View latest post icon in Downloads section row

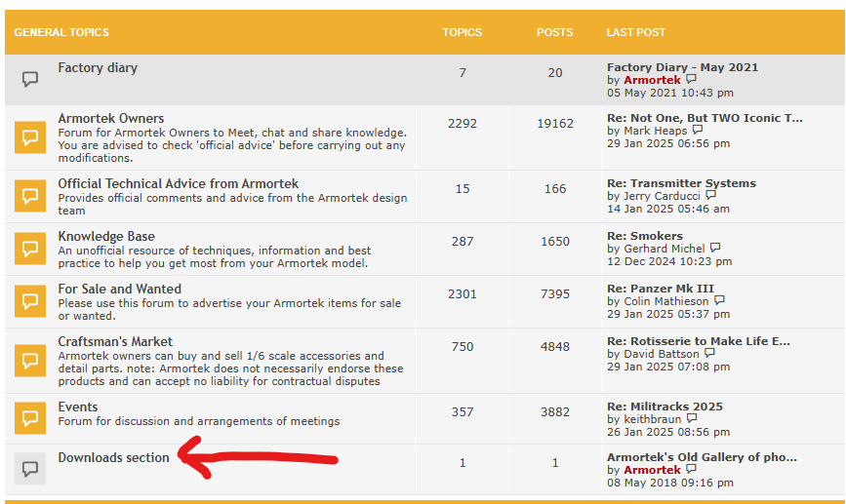(x=691, y=469)
